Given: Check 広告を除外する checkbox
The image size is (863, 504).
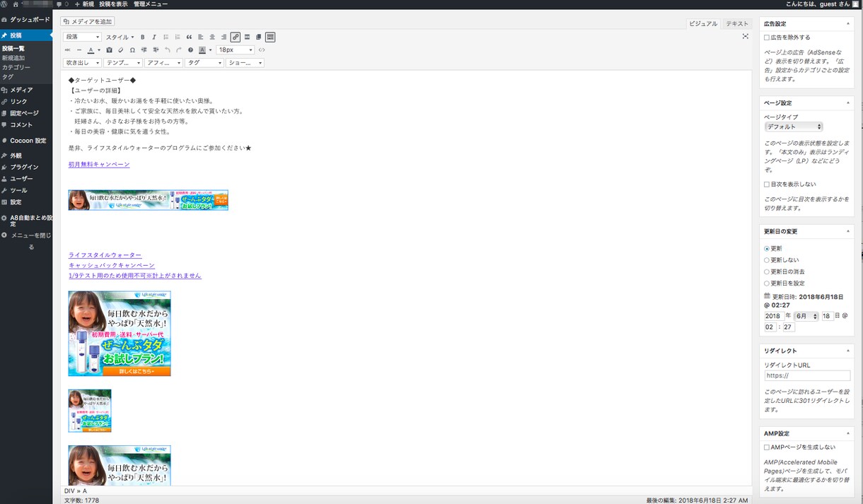Looking at the screenshot, I should point(767,37).
